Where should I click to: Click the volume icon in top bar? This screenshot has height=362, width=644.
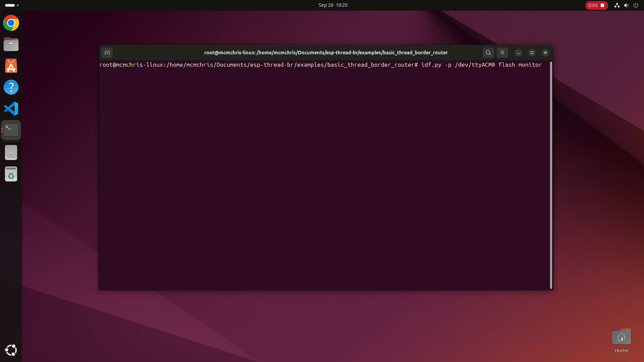coord(626,5)
